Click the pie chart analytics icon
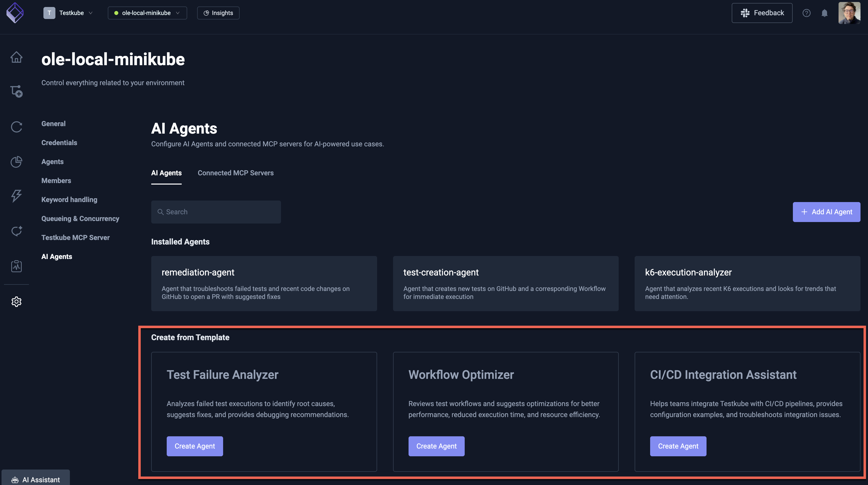The width and height of the screenshot is (868, 485). click(16, 162)
